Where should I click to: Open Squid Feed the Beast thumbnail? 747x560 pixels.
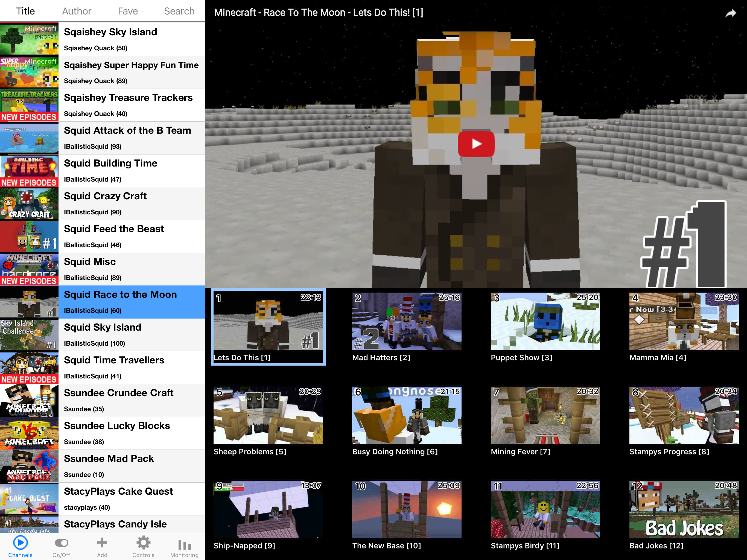(29, 237)
